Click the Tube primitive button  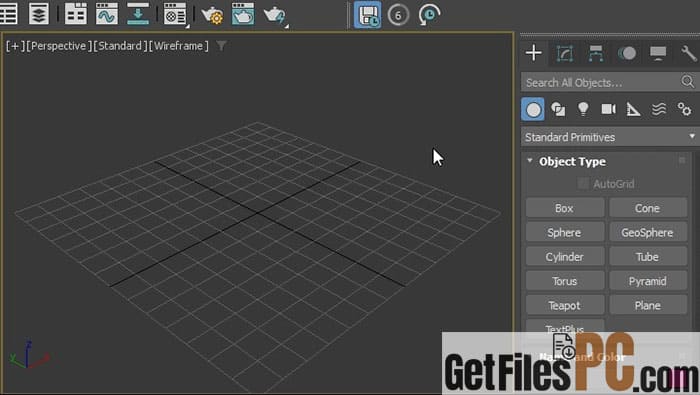[648, 257]
